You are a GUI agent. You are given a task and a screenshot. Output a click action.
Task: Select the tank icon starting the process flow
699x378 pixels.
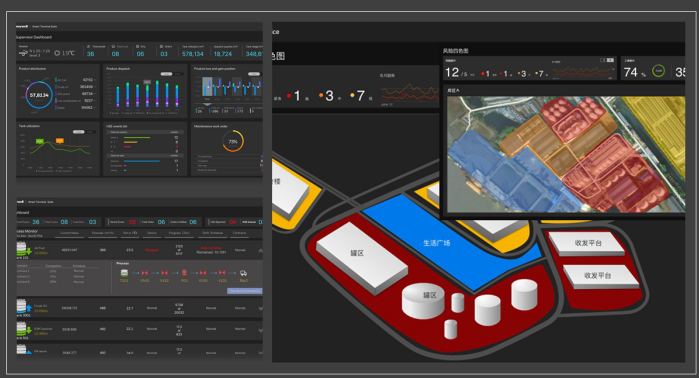point(124,273)
